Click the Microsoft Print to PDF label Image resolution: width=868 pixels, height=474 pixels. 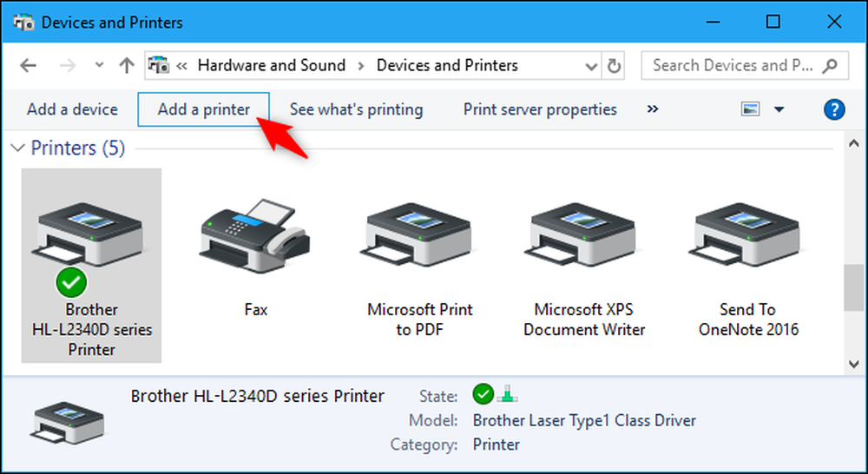click(x=419, y=319)
